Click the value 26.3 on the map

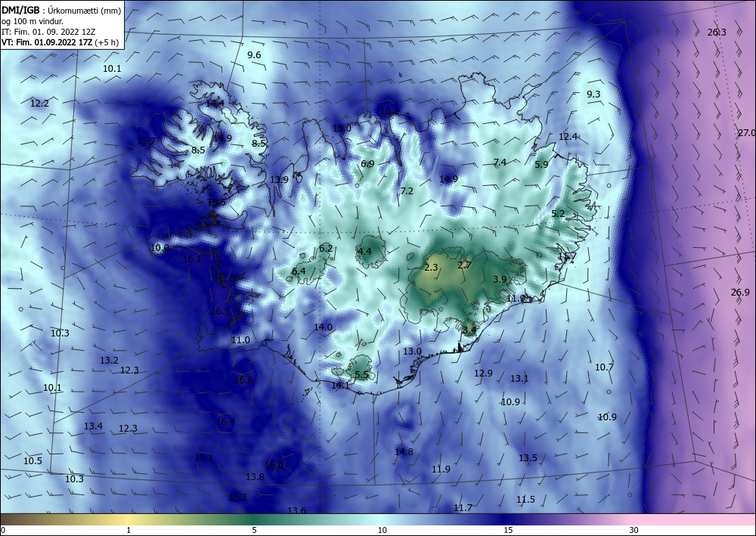(x=717, y=33)
